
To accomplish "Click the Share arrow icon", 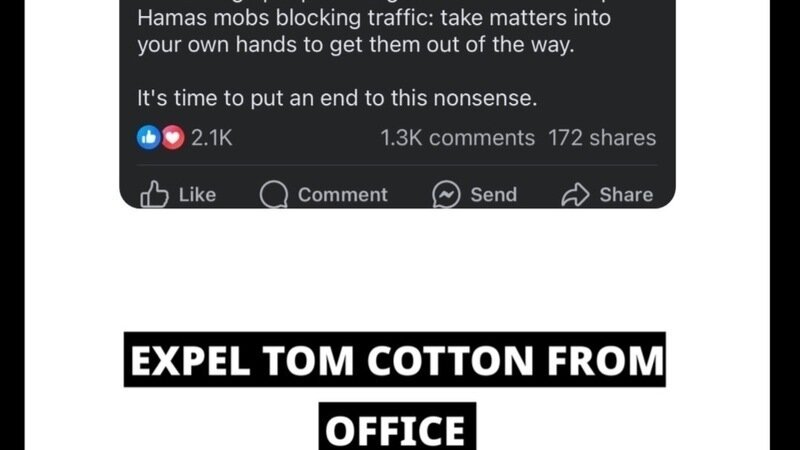I will point(576,194).
